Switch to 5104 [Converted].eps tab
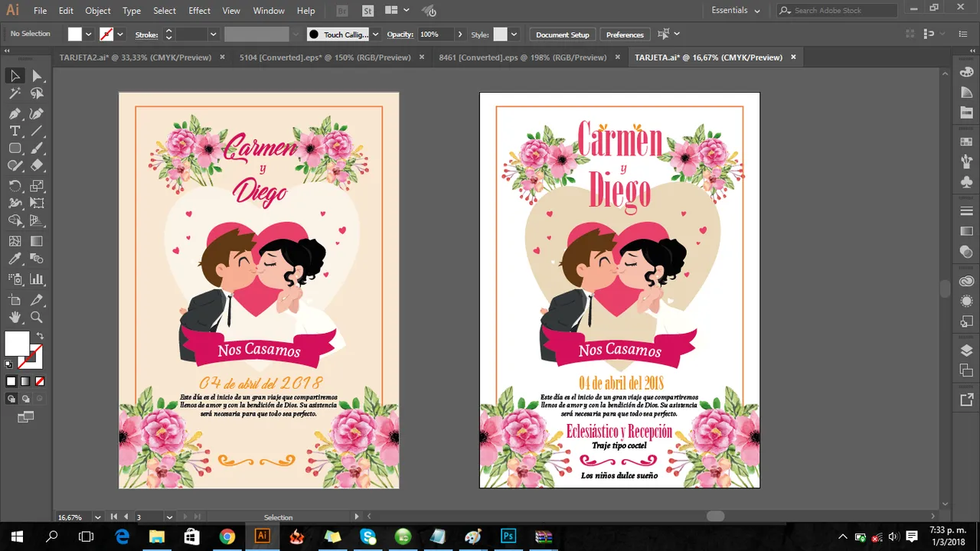The height and width of the screenshot is (551, 980). coord(325,57)
